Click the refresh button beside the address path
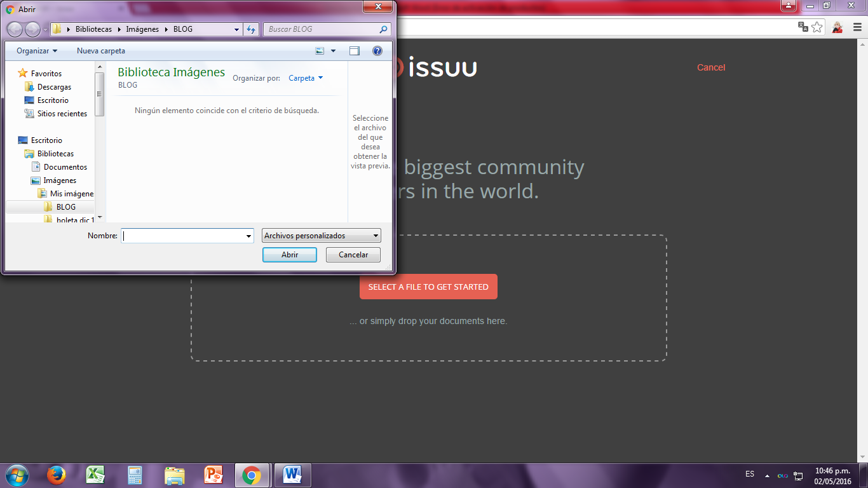Screen dimensions: 868x488 (251, 29)
